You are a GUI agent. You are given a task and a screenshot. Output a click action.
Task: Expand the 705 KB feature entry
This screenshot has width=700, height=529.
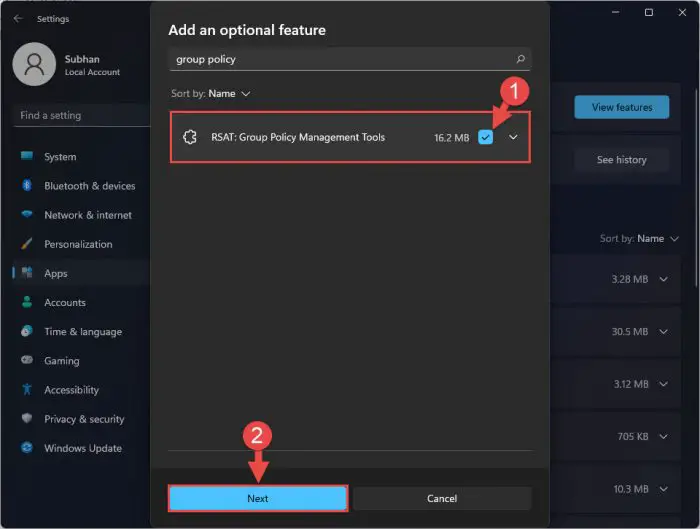(x=664, y=437)
